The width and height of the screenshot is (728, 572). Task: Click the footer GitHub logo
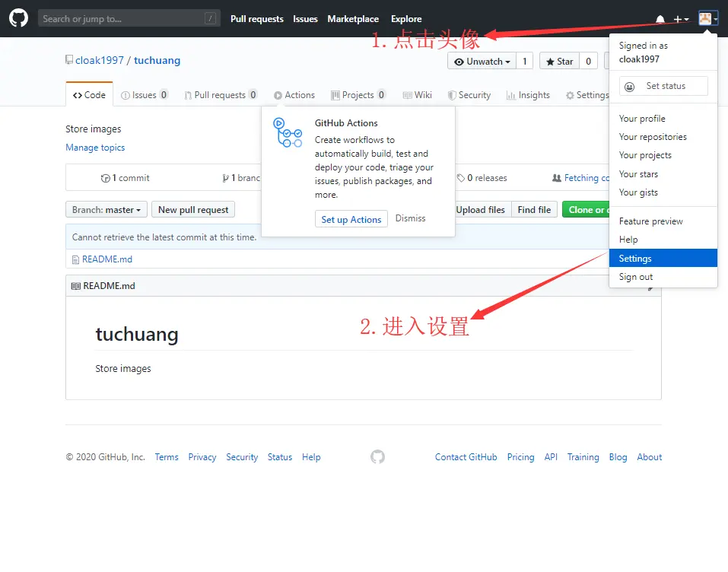coord(377,457)
